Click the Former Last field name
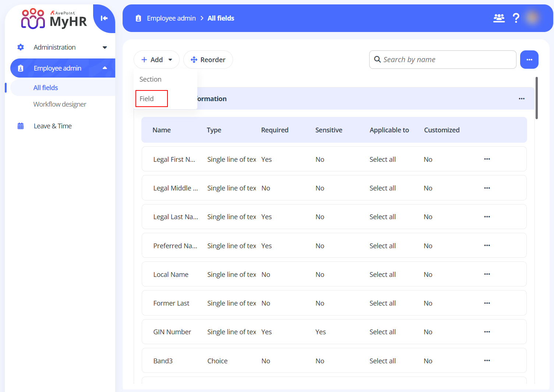554x392 pixels. [171, 303]
